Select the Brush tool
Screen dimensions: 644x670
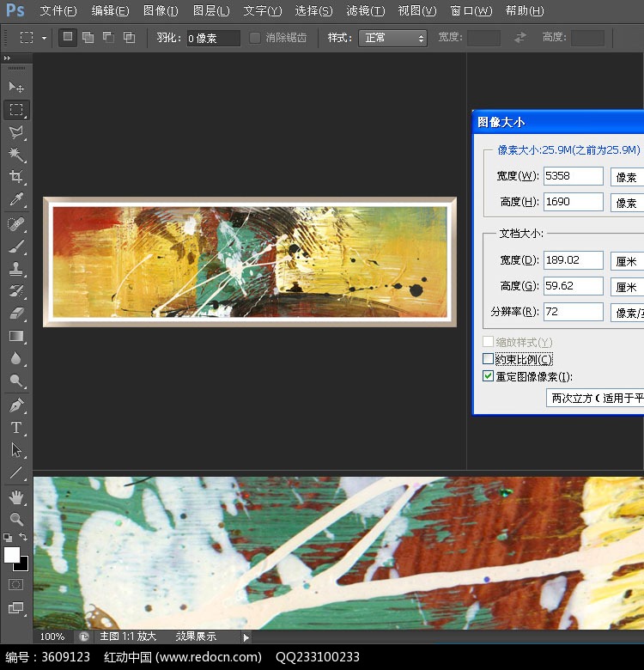(16, 247)
